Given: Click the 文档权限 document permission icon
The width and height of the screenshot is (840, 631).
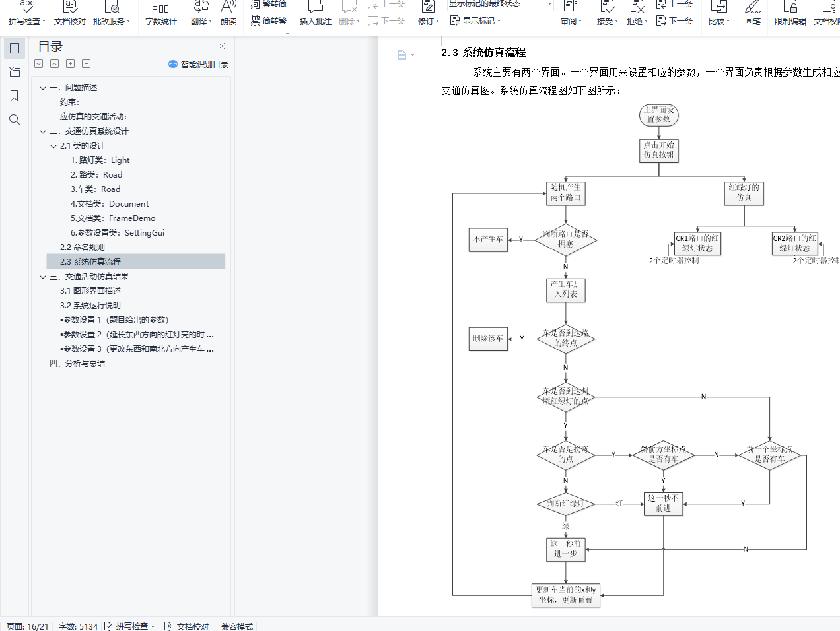Looking at the screenshot, I should point(827,13).
